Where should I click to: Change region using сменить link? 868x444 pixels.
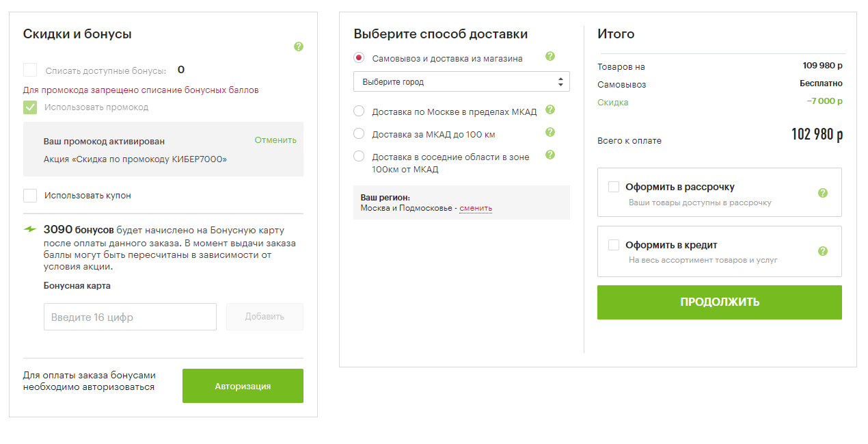tap(476, 208)
